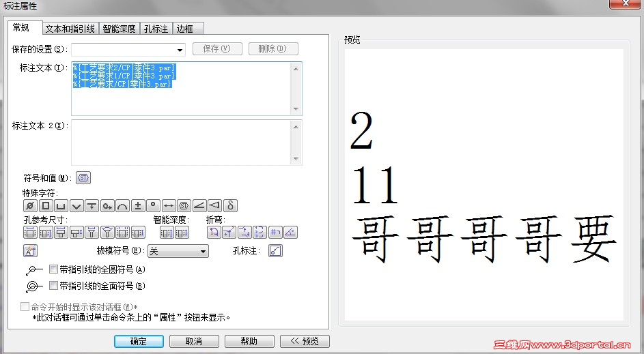
Task: Enable 带指引线的全圆符号 checkbox
Action: (53, 269)
